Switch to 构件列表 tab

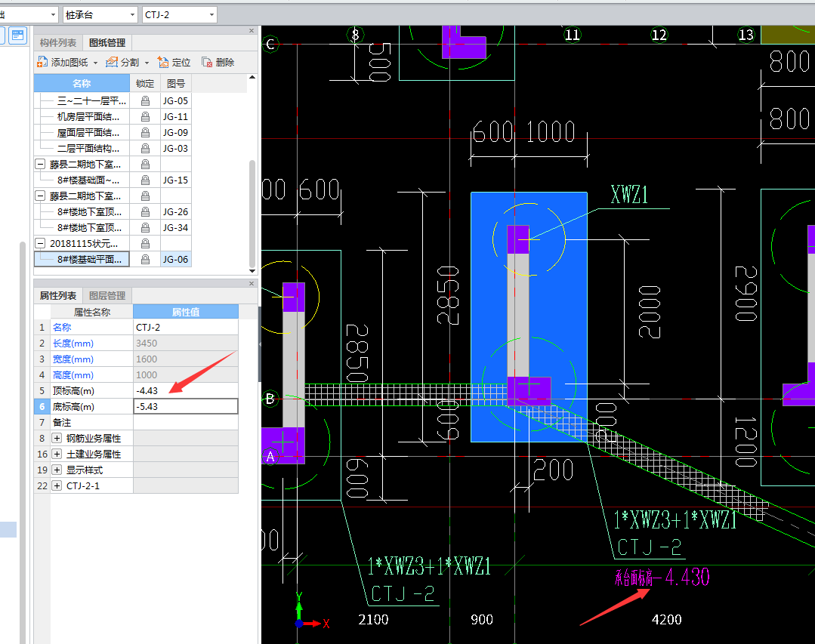57,42
